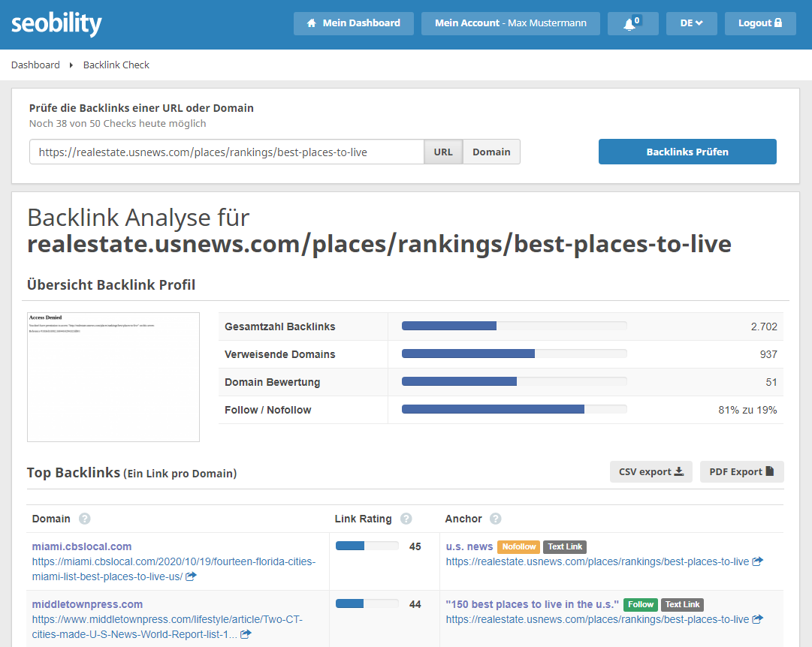The width and height of the screenshot is (812, 647).
Task: Click the seobility logo
Action: 56,24
